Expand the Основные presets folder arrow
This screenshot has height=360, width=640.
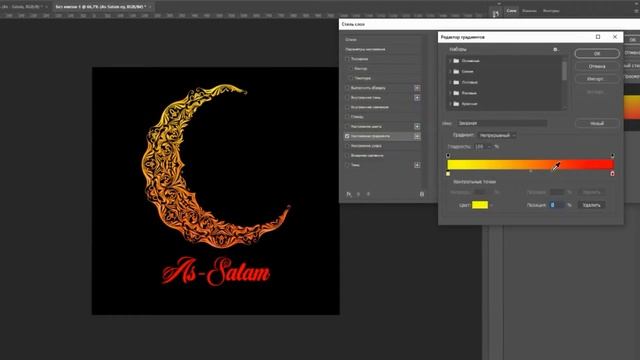(450, 61)
